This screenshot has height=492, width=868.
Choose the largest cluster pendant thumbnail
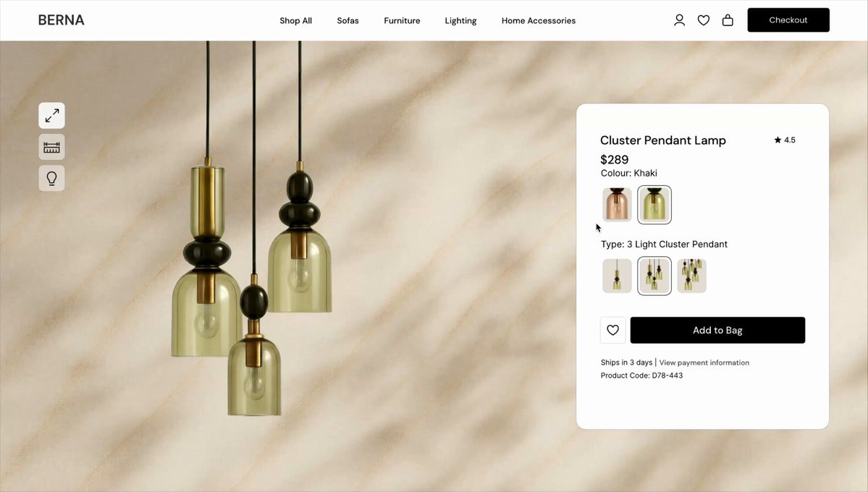pyautogui.click(x=691, y=276)
